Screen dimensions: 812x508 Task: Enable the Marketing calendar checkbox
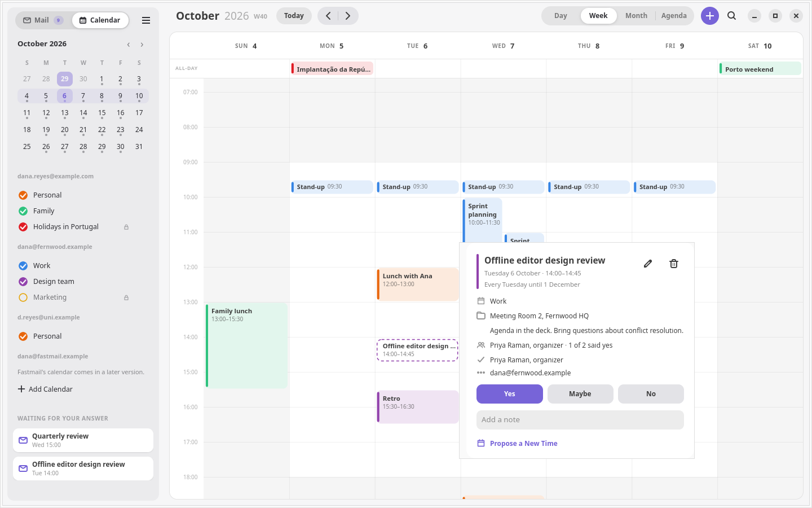click(x=23, y=297)
